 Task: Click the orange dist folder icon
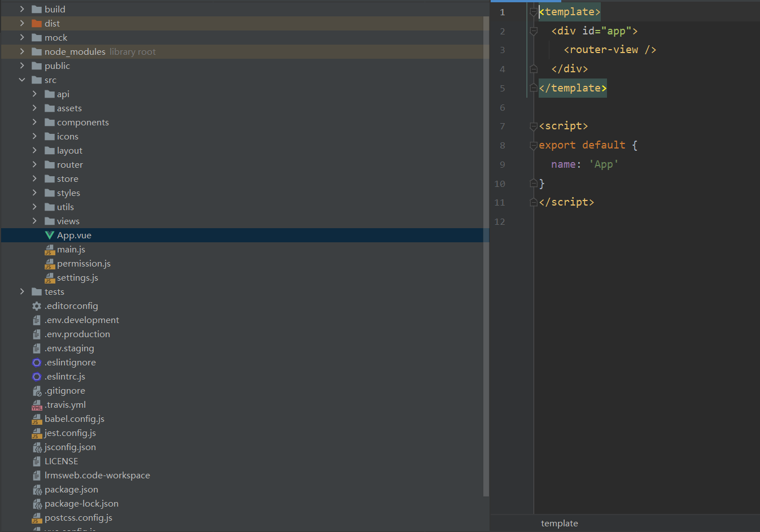37,23
